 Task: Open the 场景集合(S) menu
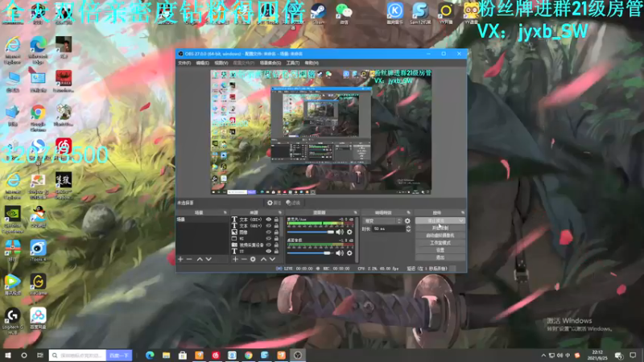tap(270, 63)
